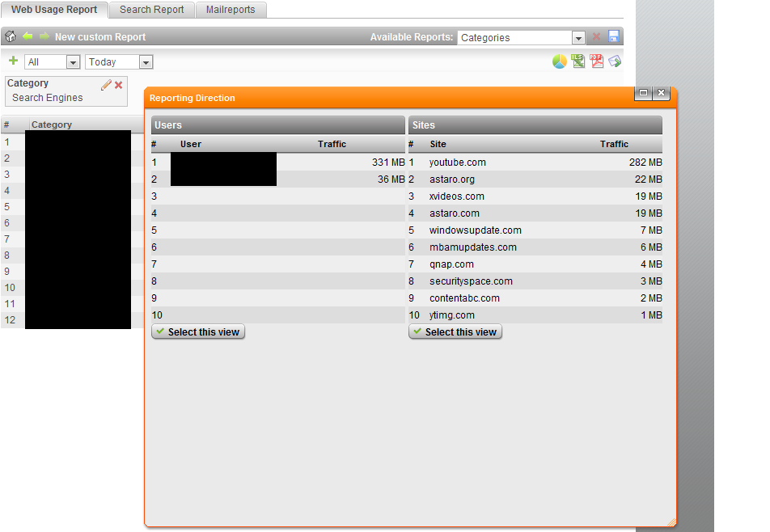770x532 pixels.
Task: Edit the Category filter with the pencil icon
Action: pyautogui.click(x=106, y=85)
